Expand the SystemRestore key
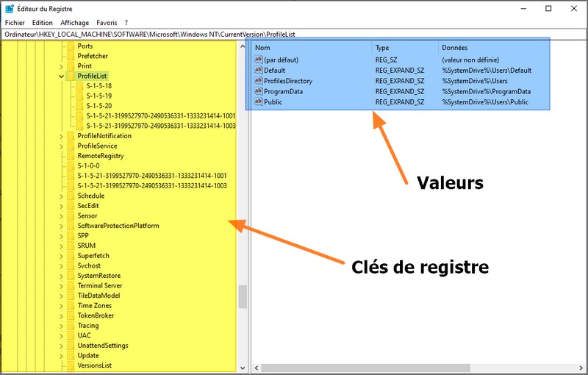588x375 pixels. click(x=61, y=276)
